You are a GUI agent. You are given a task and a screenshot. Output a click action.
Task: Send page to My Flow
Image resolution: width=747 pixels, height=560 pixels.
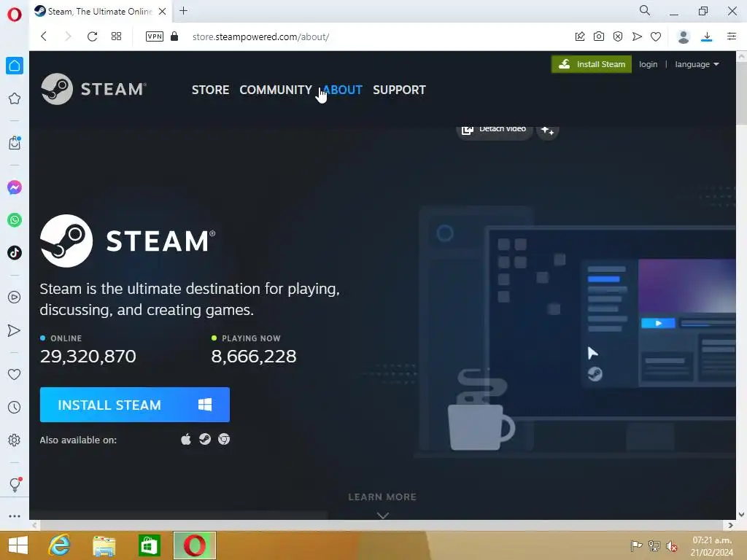click(x=637, y=36)
